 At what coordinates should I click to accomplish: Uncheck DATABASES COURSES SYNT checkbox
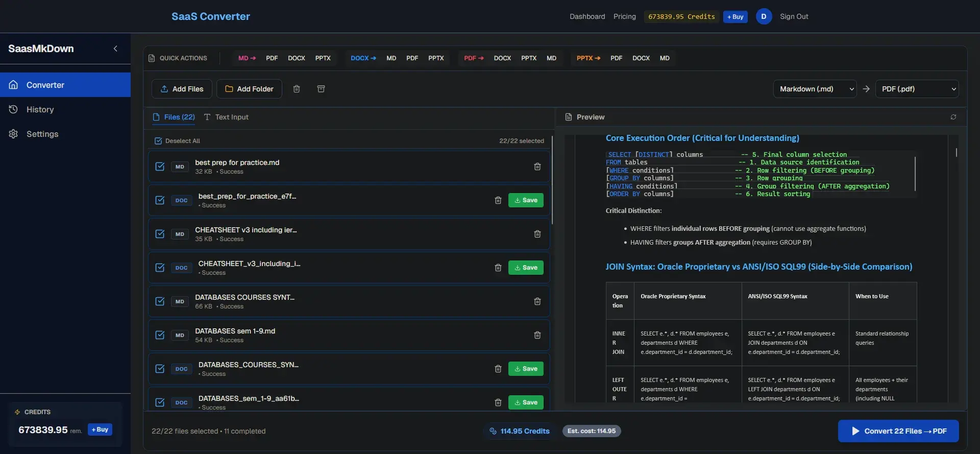(x=160, y=301)
